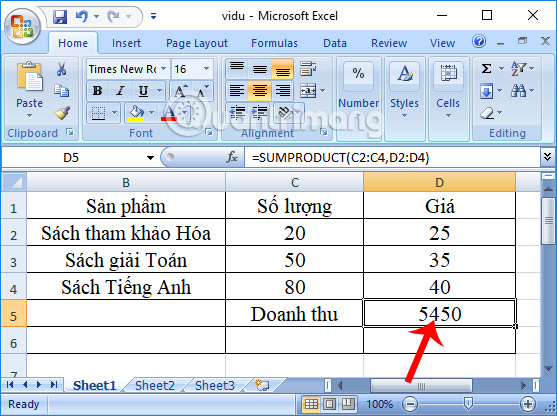The width and height of the screenshot is (557, 416).
Task: Undo the last action
Action: (x=82, y=16)
